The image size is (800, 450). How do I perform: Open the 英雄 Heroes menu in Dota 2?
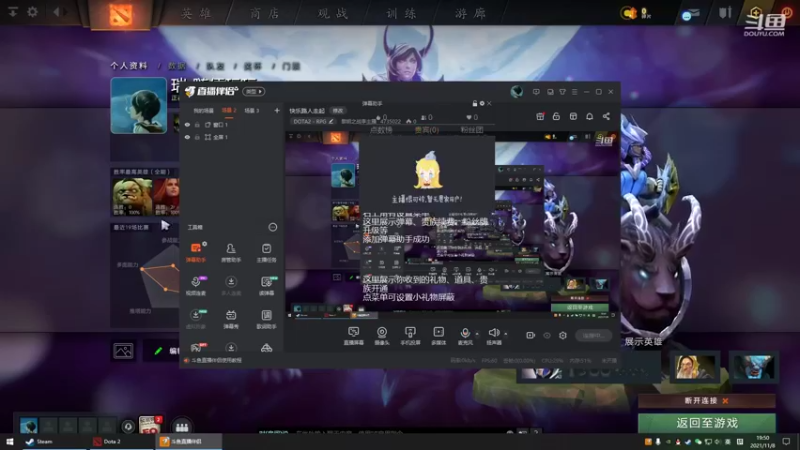click(196, 13)
